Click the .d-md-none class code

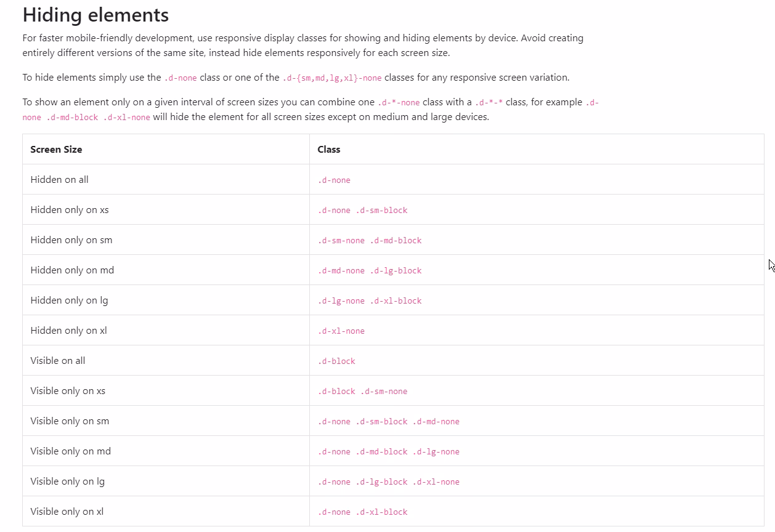click(341, 270)
